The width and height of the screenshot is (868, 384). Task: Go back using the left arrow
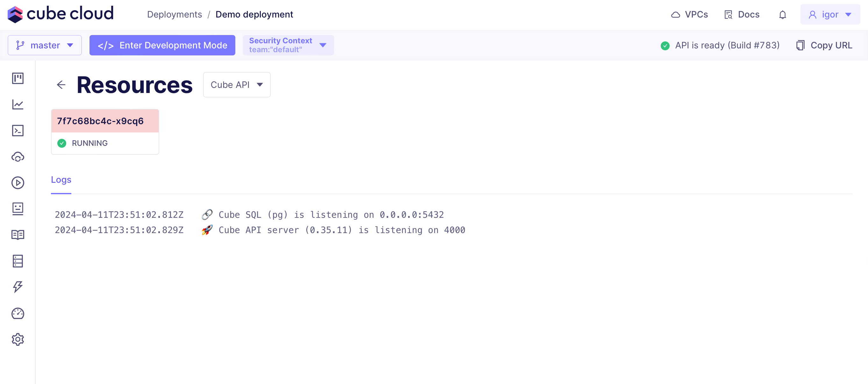point(61,85)
